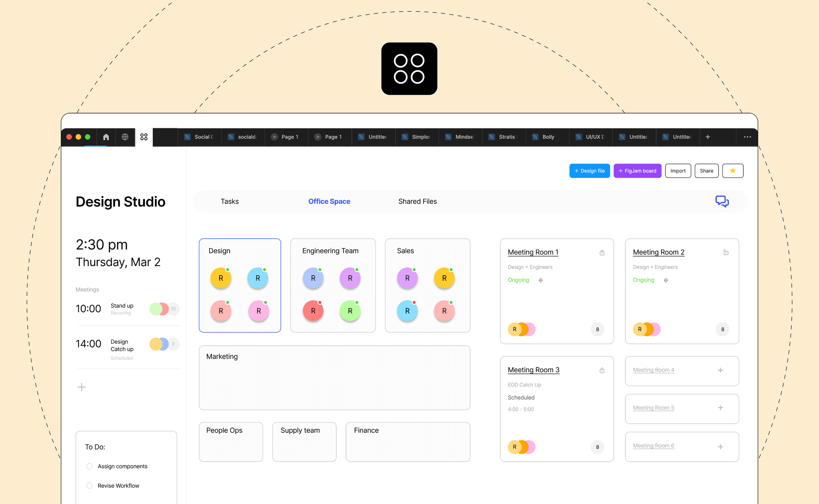Viewport: 819px width, 504px height.
Task: Expand Meeting Room 4 with plus
Action: coord(720,371)
